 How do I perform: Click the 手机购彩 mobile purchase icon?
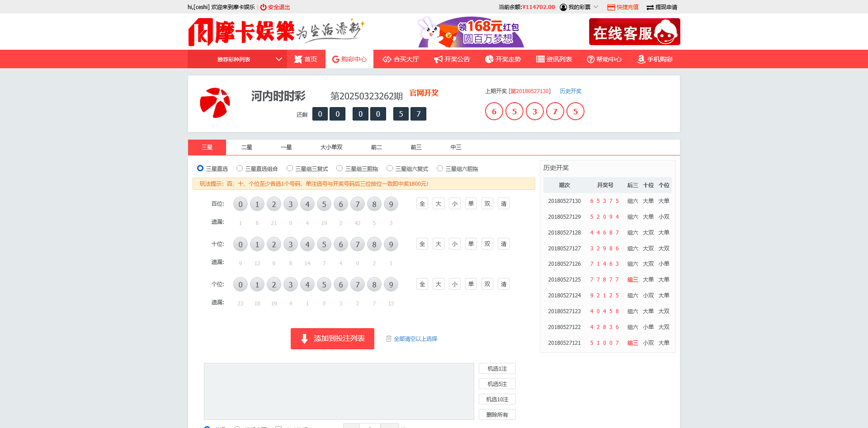coord(641,59)
